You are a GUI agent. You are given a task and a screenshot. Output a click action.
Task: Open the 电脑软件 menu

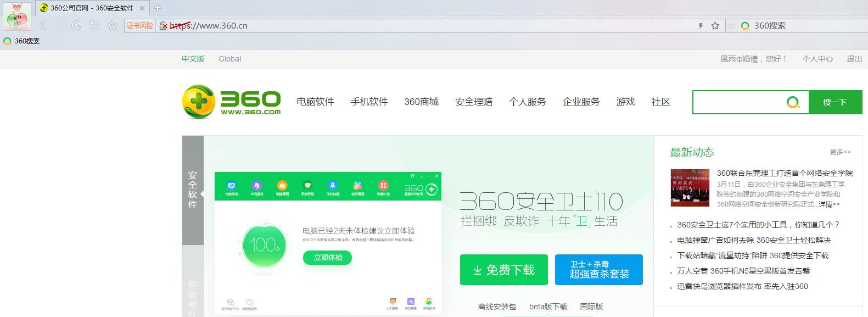coord(315,102)
